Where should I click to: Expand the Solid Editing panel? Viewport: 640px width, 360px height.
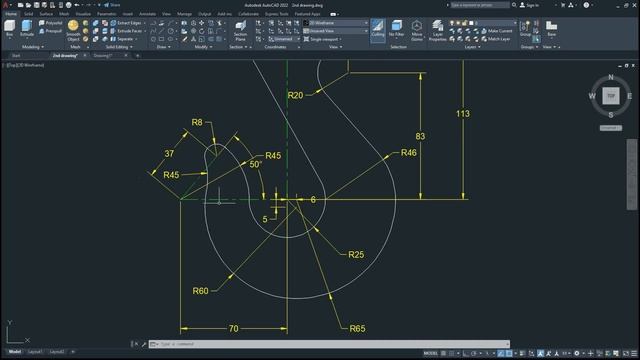pyautogui.click(x=119, y=47)
